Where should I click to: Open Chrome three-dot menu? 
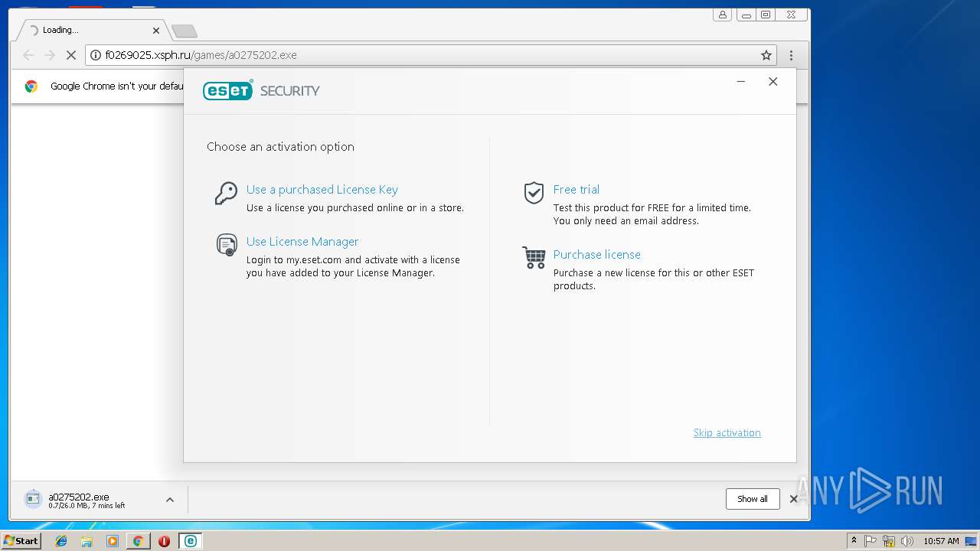791,55
